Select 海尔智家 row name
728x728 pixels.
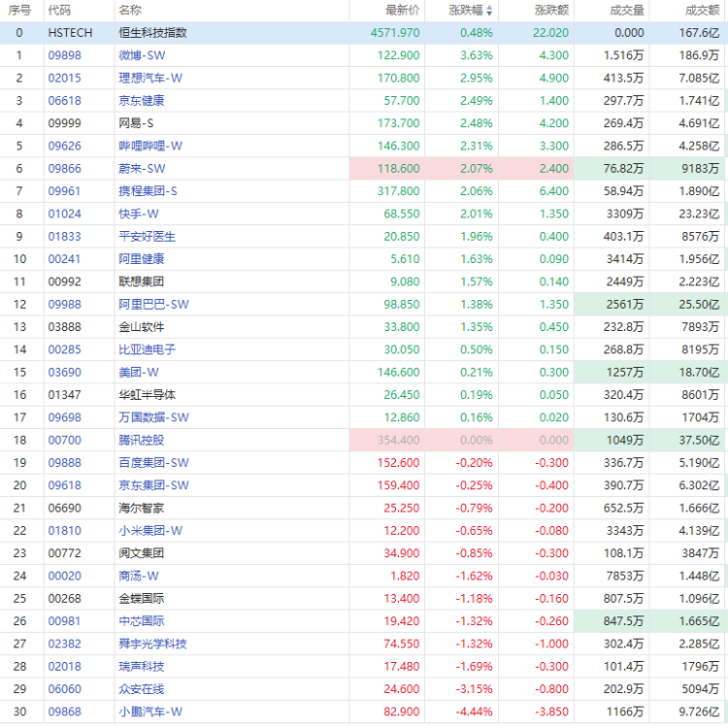(x=142, y=508)
